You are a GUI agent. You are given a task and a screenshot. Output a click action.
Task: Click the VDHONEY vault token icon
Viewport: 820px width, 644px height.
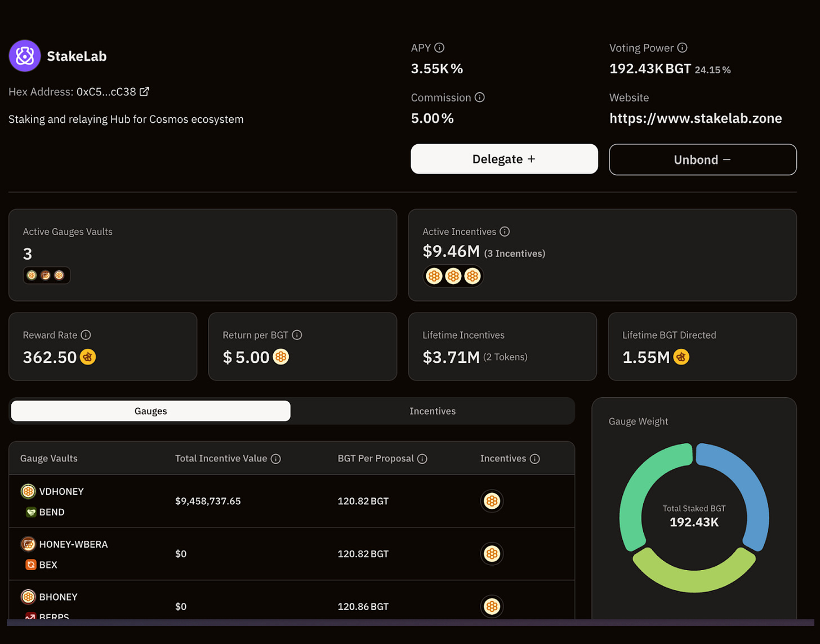(28, 491)
